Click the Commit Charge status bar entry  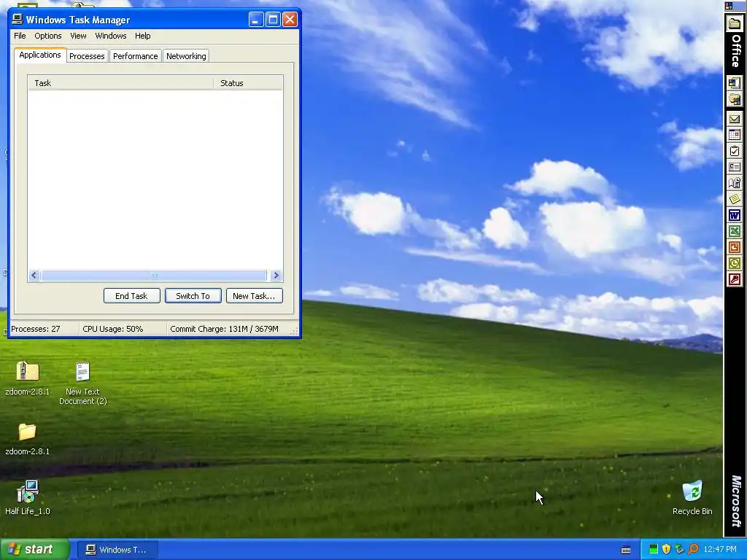pyautogui.click(x=228, y=329)
